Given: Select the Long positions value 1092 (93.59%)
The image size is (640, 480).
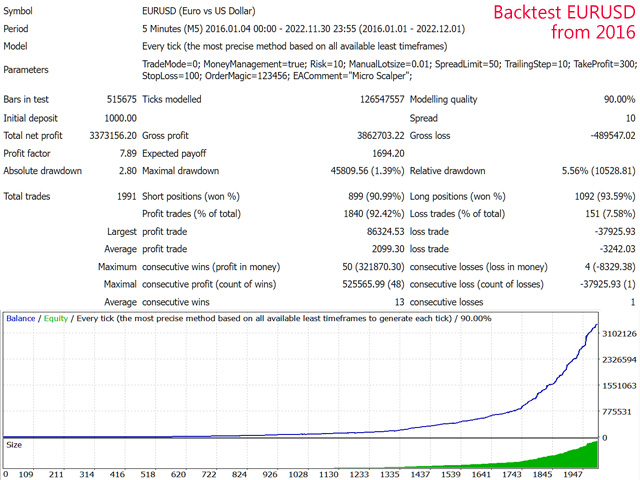Looking at the screenshot, I should [605, 197].
